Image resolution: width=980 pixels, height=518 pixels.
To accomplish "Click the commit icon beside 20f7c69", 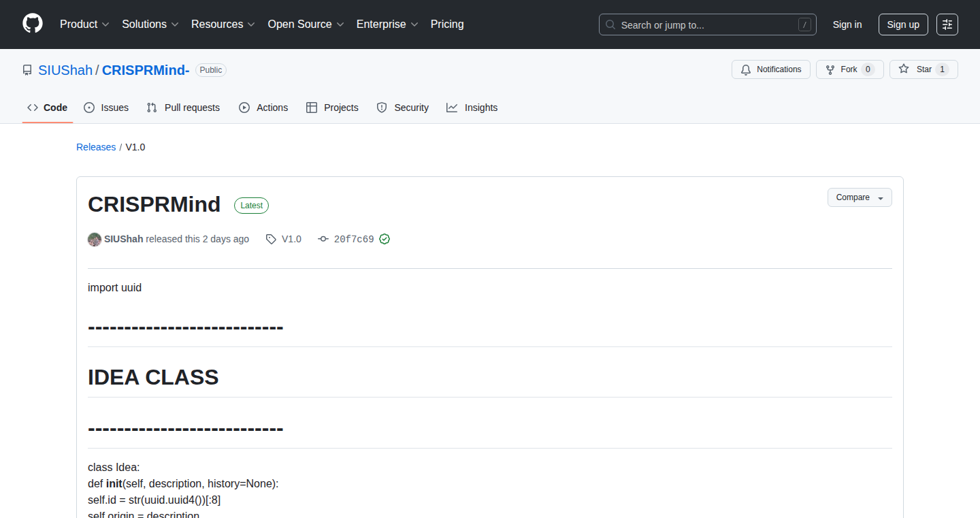I will [323, 239].
